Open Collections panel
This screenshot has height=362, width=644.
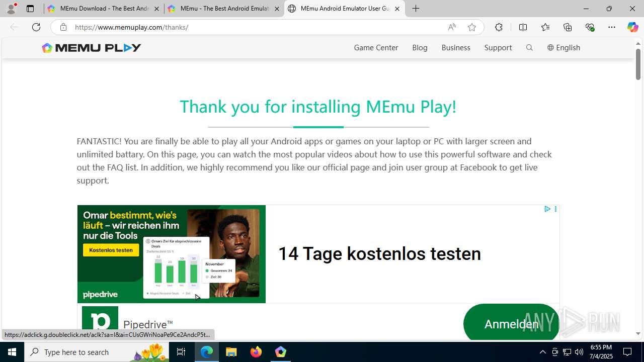pyautogui.click(x=568, y=27)
